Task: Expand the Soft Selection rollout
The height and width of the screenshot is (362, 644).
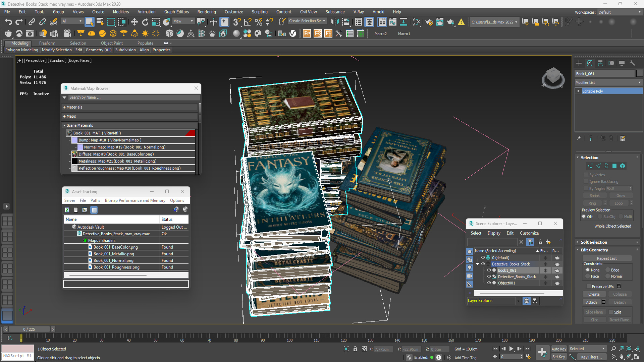Action: tap(594, 242)
